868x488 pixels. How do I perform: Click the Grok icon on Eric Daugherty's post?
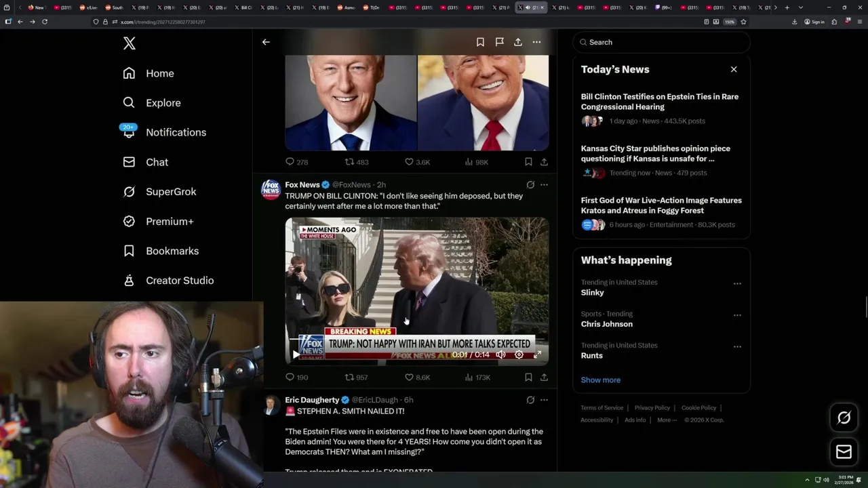(x=530, y=400)
